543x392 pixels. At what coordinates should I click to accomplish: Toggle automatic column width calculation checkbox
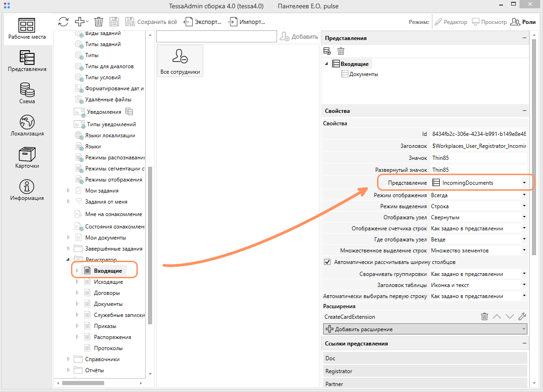point(328,262)
